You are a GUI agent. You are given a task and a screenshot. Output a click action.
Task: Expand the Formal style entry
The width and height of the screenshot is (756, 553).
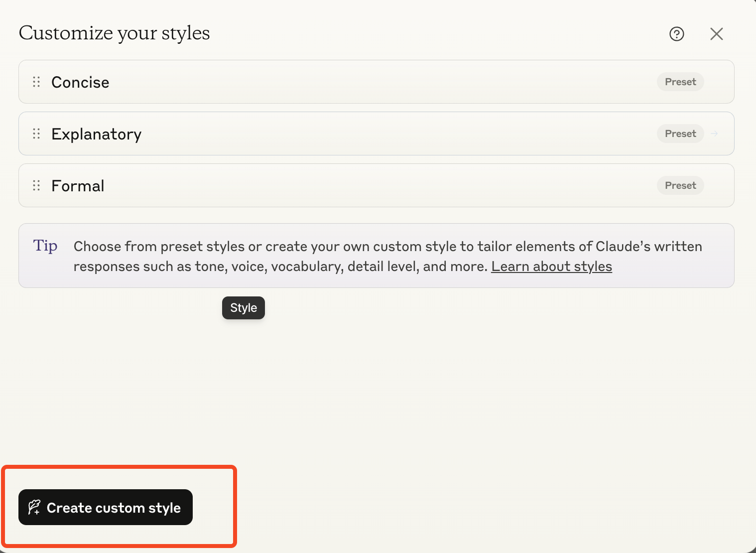click(349, 185)
